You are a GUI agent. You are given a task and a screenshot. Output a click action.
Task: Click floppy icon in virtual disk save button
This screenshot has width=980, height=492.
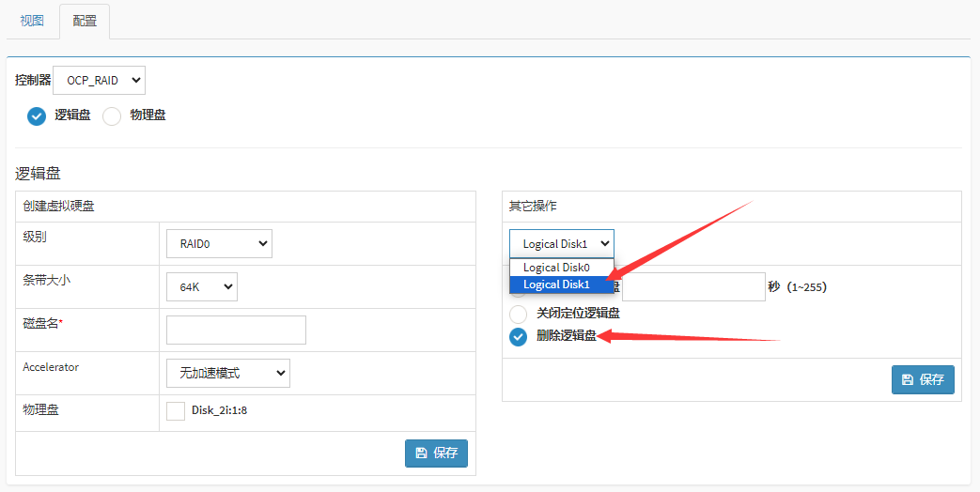422,454
